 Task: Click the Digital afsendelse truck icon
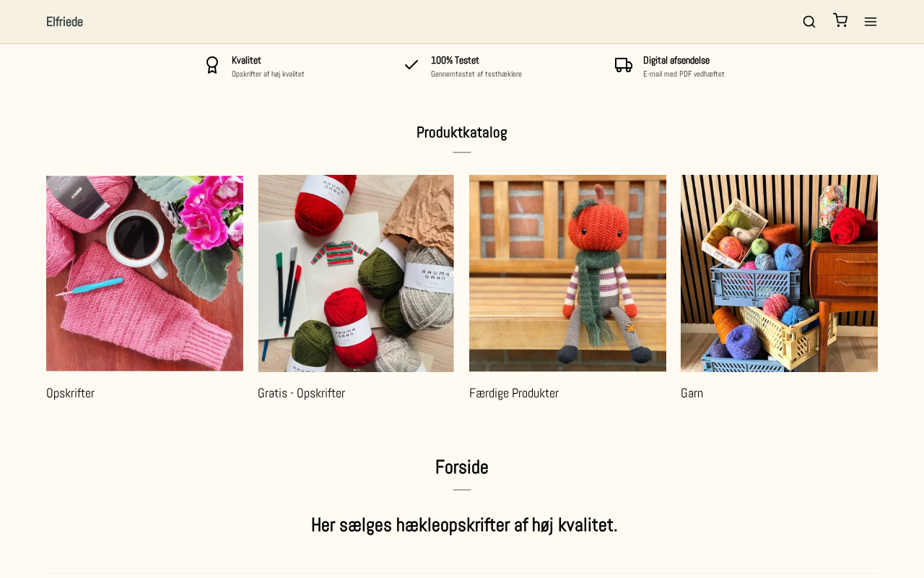624,65
